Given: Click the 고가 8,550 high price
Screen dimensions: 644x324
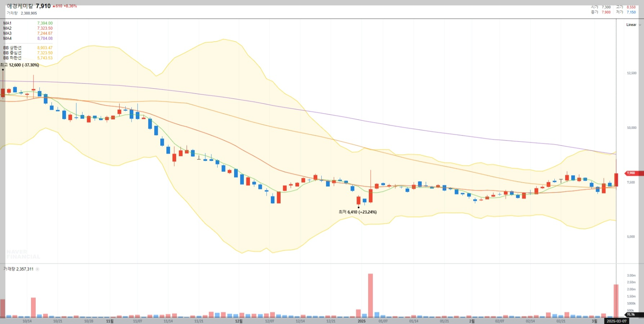Looking at the screenshot, I should tap(626, 7).
